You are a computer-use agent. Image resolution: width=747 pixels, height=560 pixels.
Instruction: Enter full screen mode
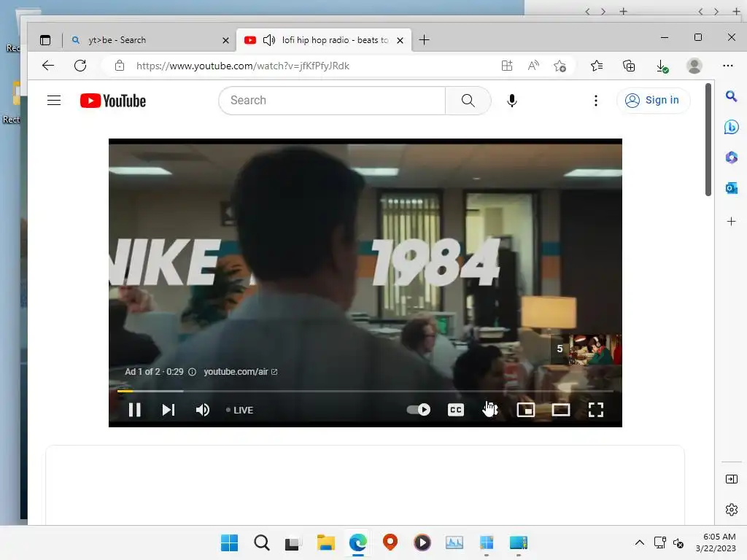tap(595, 410)
